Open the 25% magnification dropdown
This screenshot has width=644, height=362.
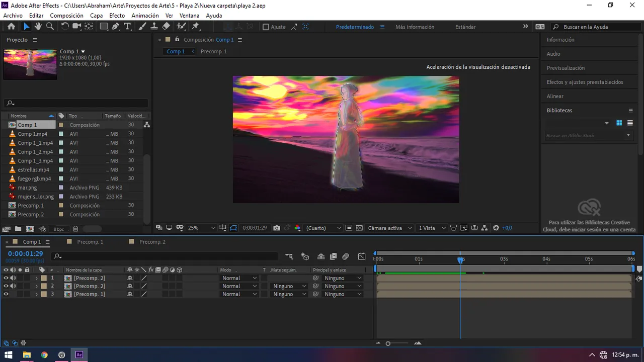coord(201,228)
